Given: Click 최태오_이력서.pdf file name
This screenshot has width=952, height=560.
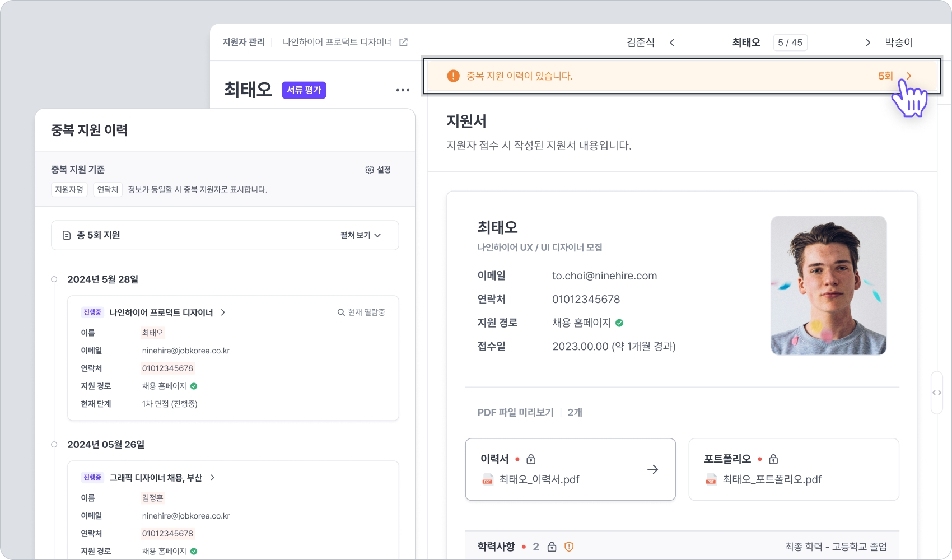Looking at the screenshot, I should click(539, 479).
